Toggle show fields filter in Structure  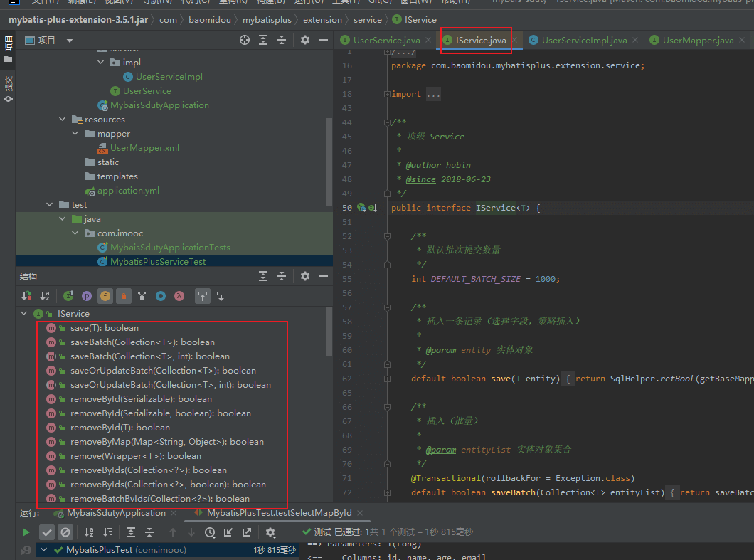click(105, 296)
